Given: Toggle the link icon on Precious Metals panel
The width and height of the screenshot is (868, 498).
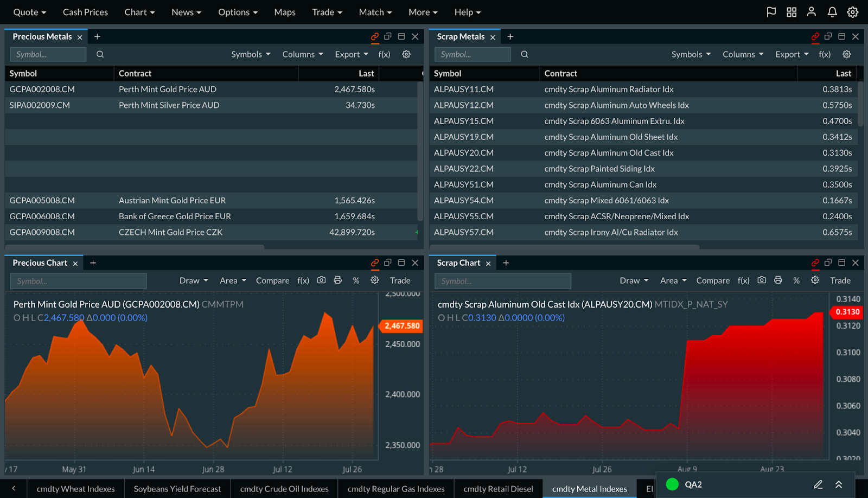Looking at the screenshot, I should click(375, 36).
